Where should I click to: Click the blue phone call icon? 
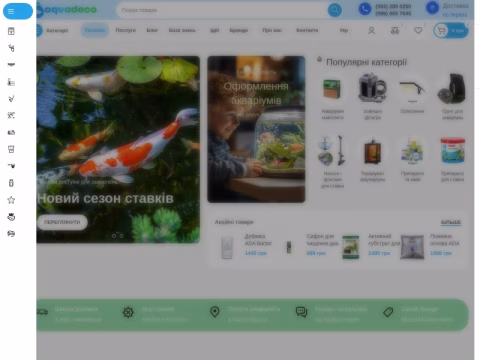[365, 9]
